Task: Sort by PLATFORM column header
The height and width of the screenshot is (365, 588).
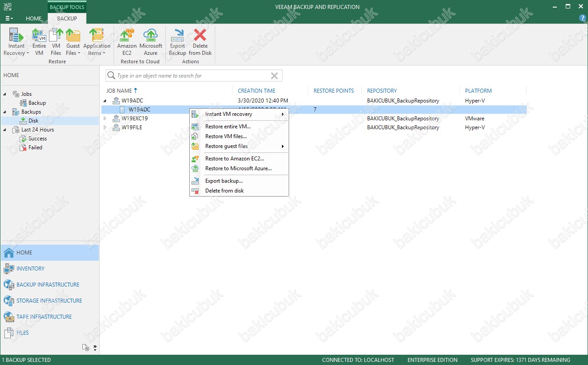Action: click(478, 90)
